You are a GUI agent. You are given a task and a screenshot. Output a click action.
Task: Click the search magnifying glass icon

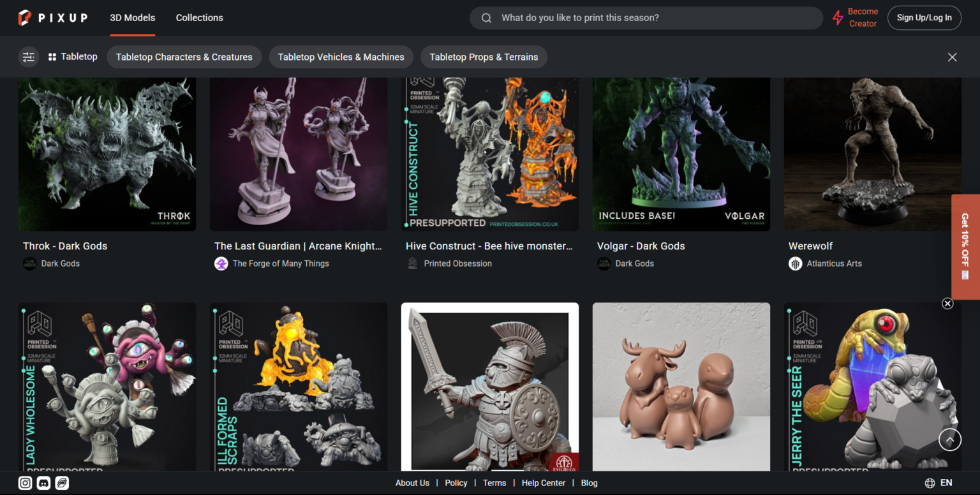pyautogui.click(x=486, y=18)
